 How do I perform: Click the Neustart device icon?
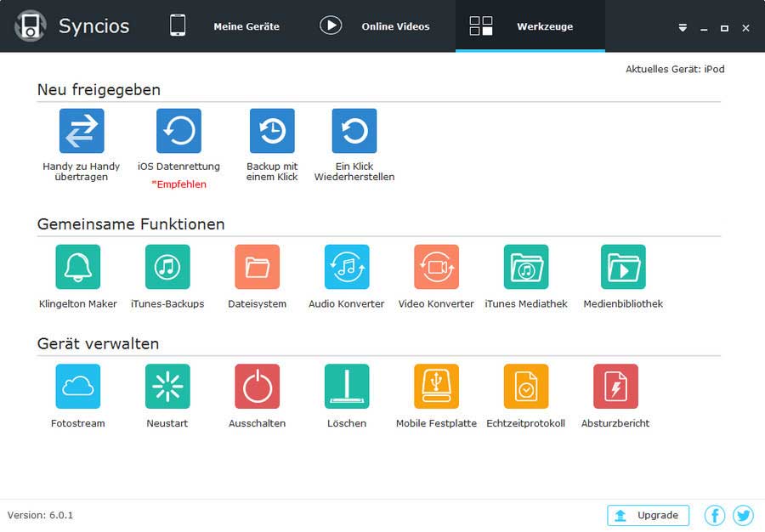(167, 386)
